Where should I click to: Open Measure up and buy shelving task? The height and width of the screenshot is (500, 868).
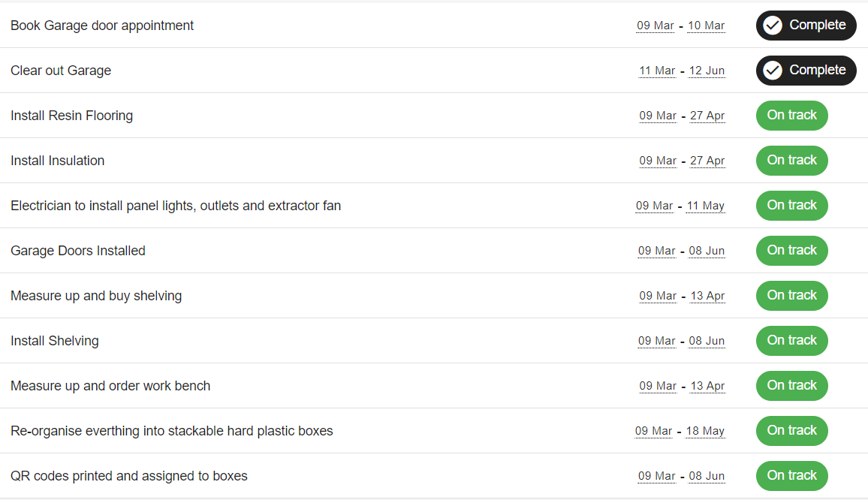tap(96, 296)
